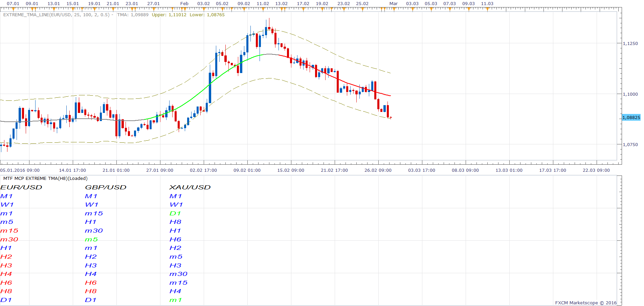Image resolution: width=644 pixels, height=306 pixels.
Task: Select W1 in the XAU/USD column
Action: pyautogui.click(x=176, y=205)
